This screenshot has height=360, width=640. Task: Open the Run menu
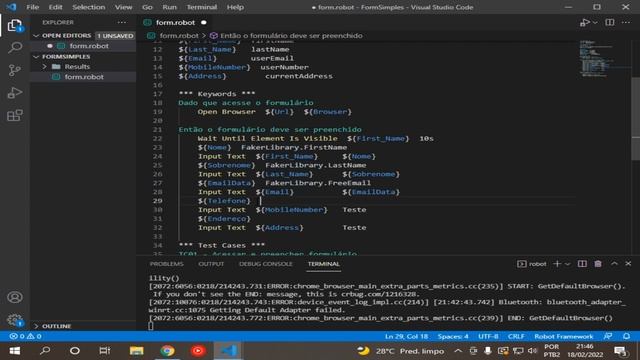169,7
